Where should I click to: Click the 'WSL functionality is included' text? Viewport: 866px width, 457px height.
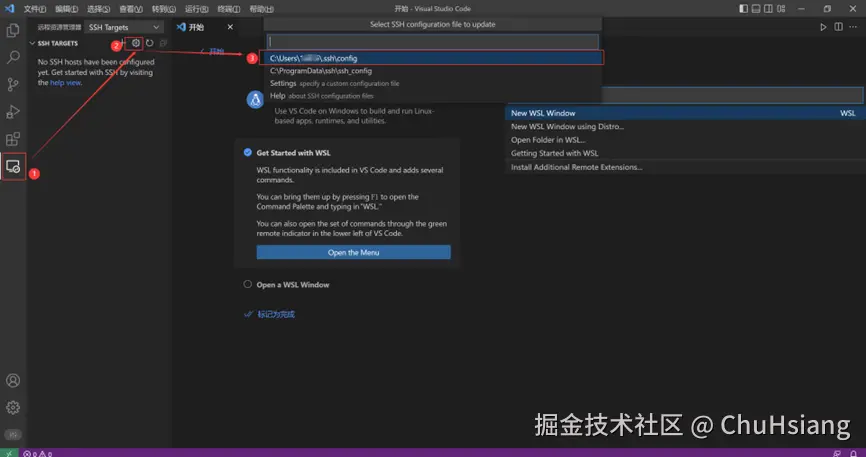[x=350, y=175]
